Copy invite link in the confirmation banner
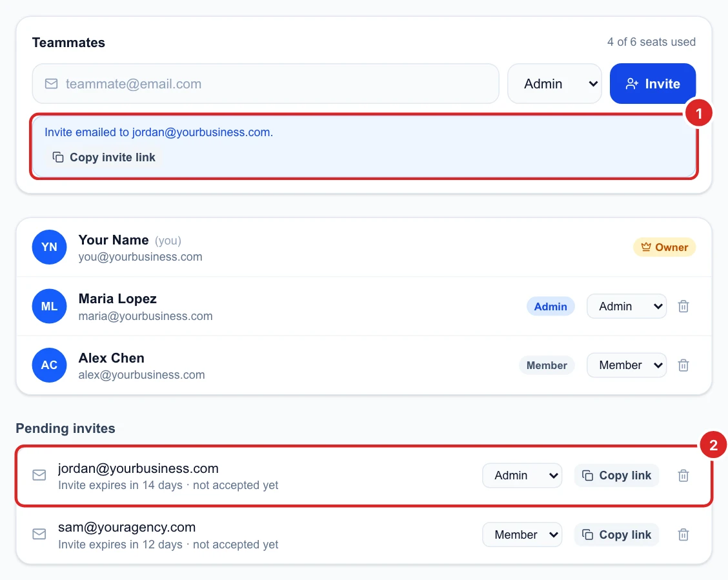728x580 pixels. (104, 157)
